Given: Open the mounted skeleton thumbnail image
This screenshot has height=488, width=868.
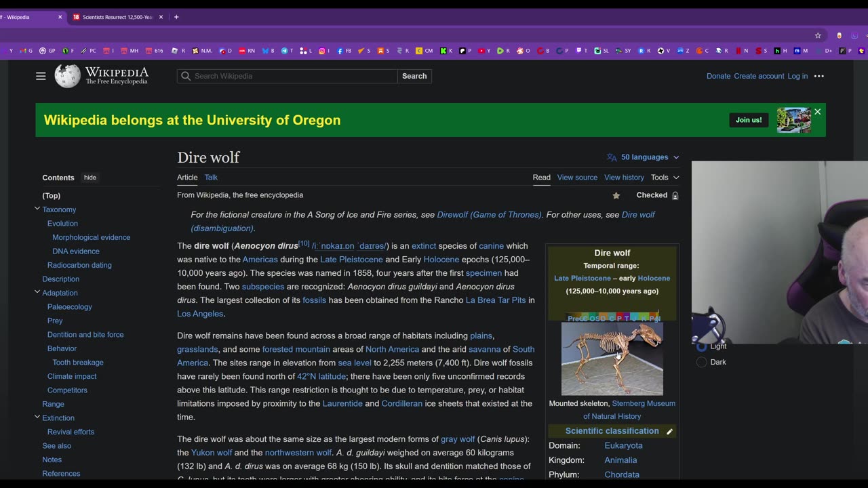Looking at the screenshot, I should point(612,359).
